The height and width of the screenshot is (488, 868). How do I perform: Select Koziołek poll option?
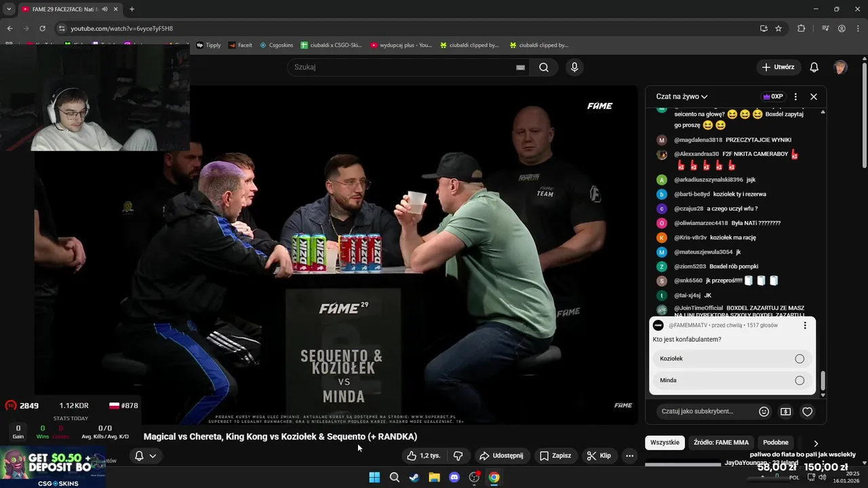click(732, 359)
